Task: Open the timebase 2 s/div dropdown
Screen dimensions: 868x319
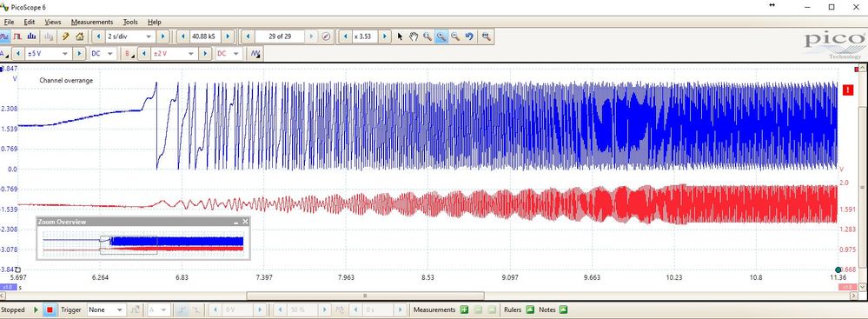Action: pos(148,37)
